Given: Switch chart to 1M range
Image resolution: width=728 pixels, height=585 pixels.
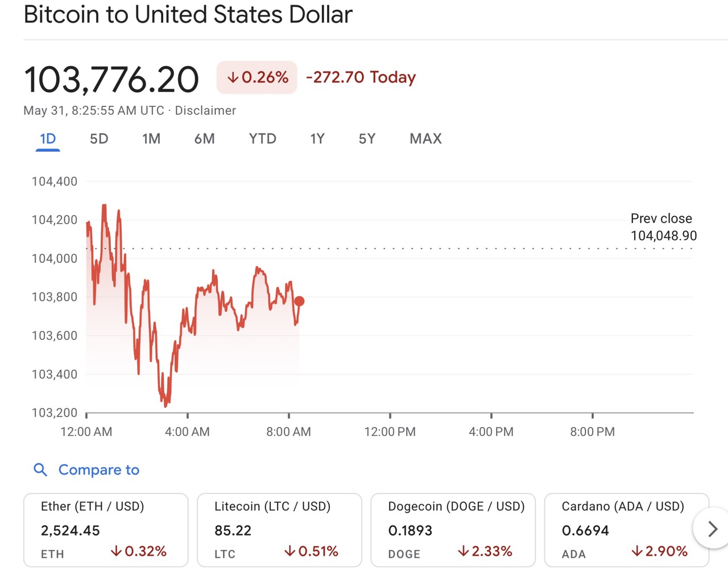Looking at the screenshot, I should 151,139.
